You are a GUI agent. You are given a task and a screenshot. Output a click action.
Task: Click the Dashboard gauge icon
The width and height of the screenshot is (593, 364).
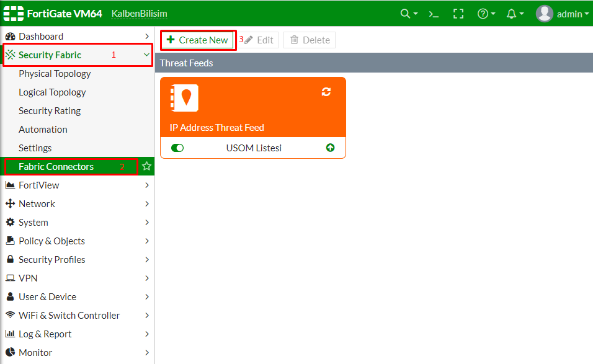10,37
